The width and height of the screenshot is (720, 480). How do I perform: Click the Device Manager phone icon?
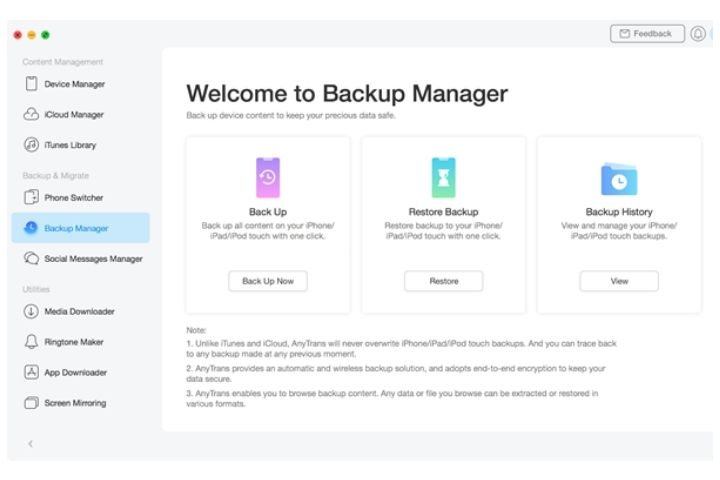[x=31, y=84]
